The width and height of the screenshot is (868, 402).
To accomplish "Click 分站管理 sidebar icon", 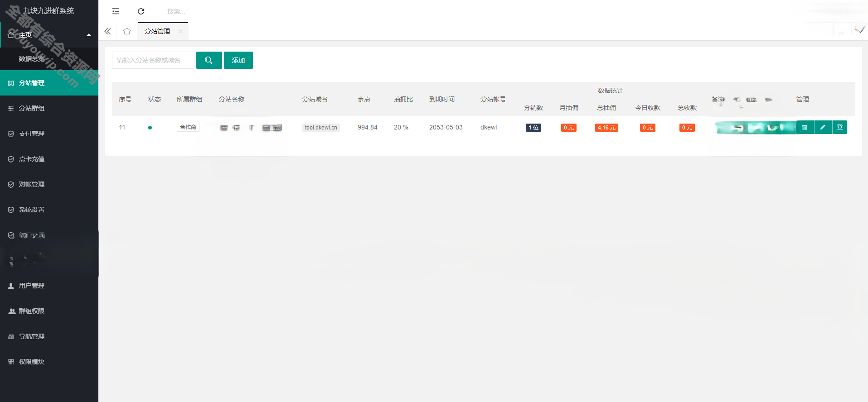I will coord(11,83).
